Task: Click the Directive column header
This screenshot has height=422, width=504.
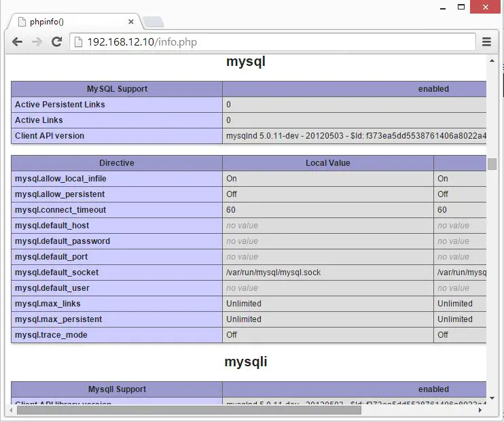Action: (x=117, y=163)
